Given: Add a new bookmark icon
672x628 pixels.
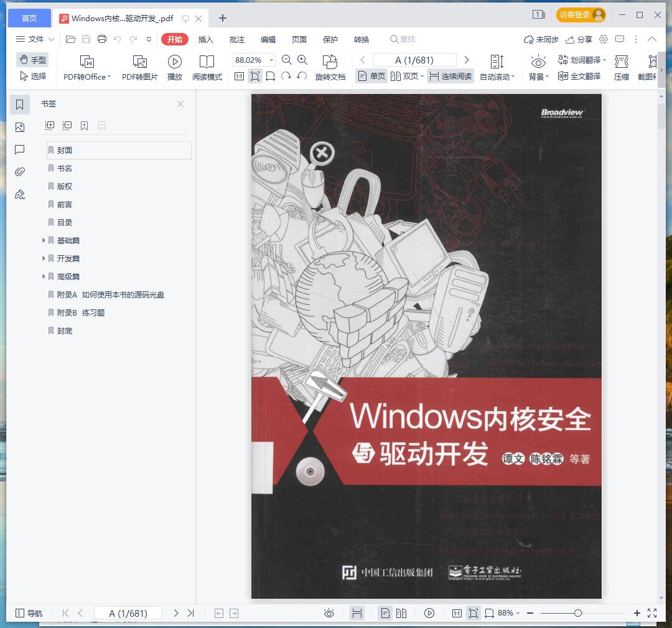Looking at the screenshot, I should point(85,126).
